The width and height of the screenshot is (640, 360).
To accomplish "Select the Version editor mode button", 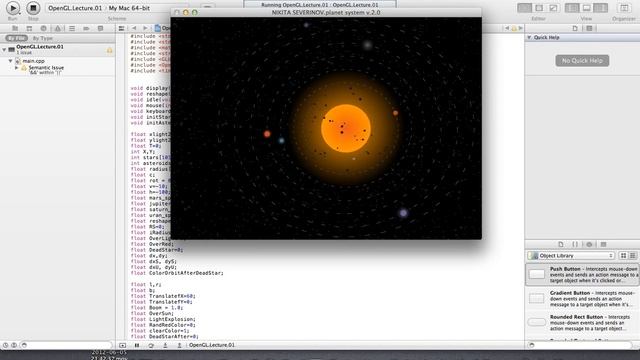I will tap(553, 8).
